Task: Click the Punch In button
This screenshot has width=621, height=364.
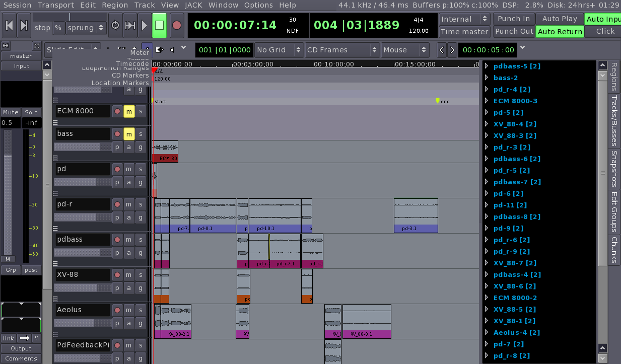Action: (x=513, y=19)
